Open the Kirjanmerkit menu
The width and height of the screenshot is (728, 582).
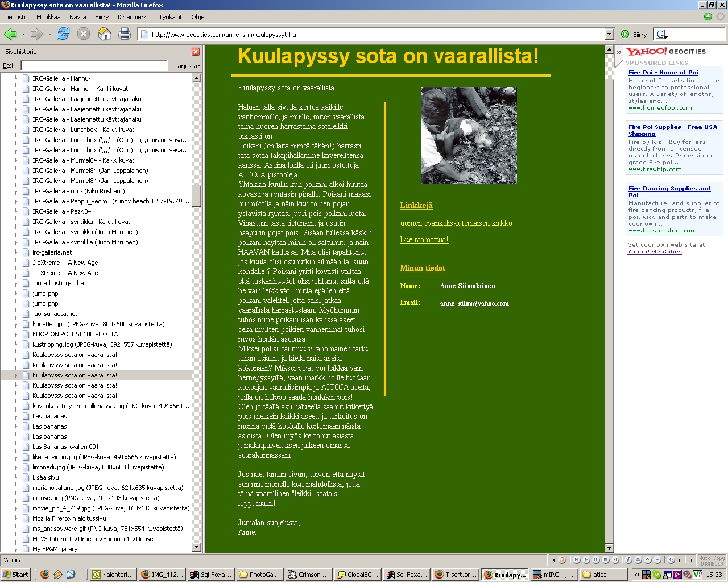click(x=134, y=17)
